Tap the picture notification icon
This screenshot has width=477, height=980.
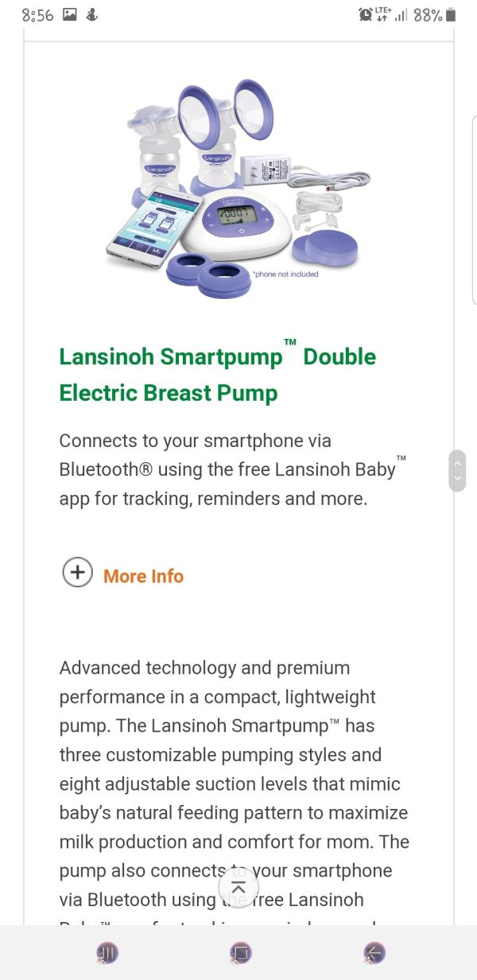tap(70, 14)
